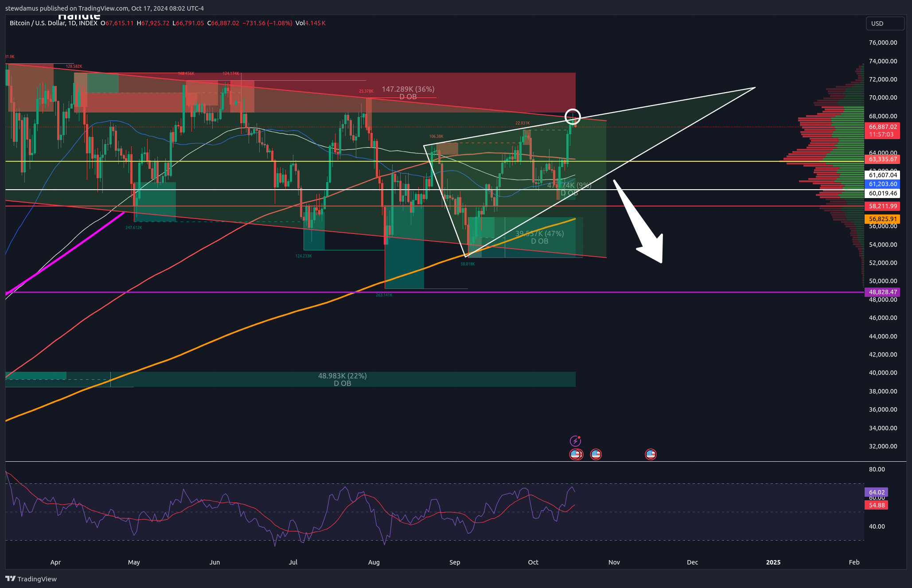912x588 pixels.
Task: Select the red RSI average label 54.88
Action: (x=876, y=505)
